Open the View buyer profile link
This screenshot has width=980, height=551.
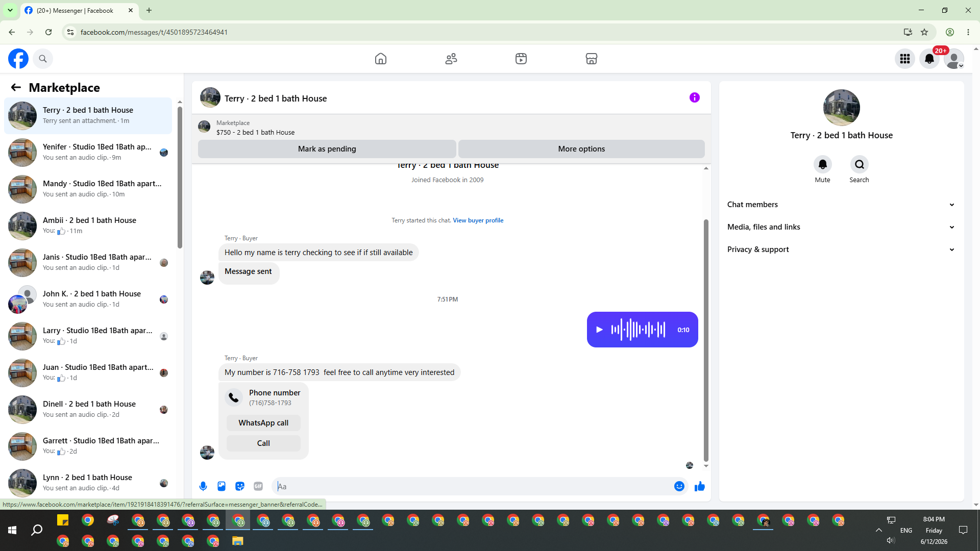pyautogui.click(x=478, y=220)
